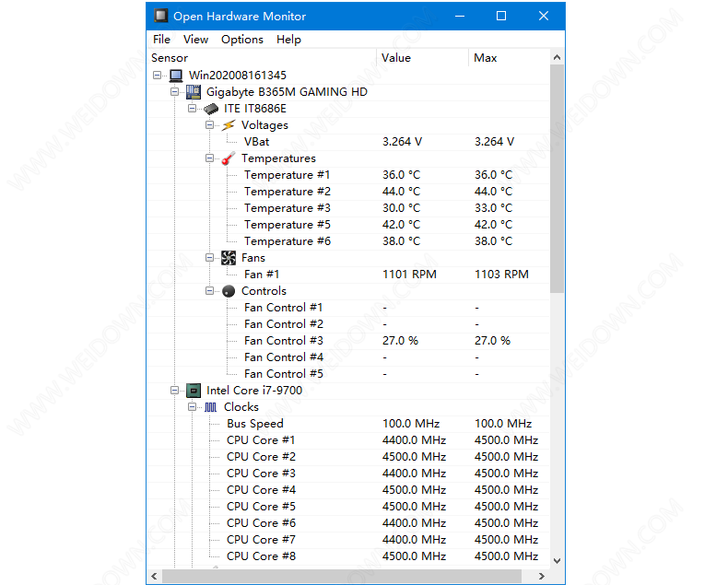Select the CPU Core #1 row

(x=348, y=440)
